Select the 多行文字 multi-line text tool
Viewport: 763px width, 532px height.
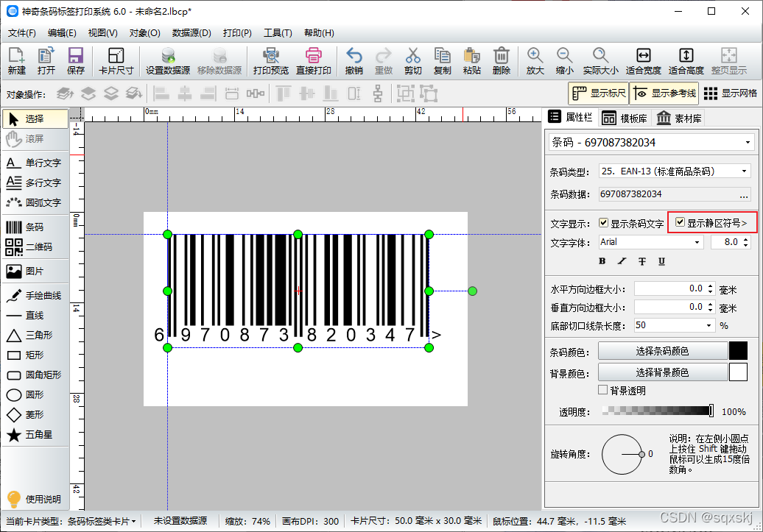(x=35, y=182)
